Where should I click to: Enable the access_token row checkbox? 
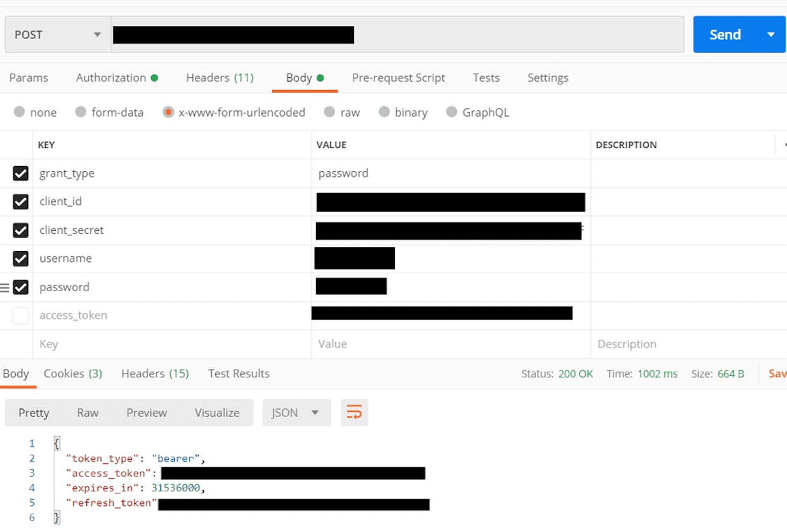(21, 316)
